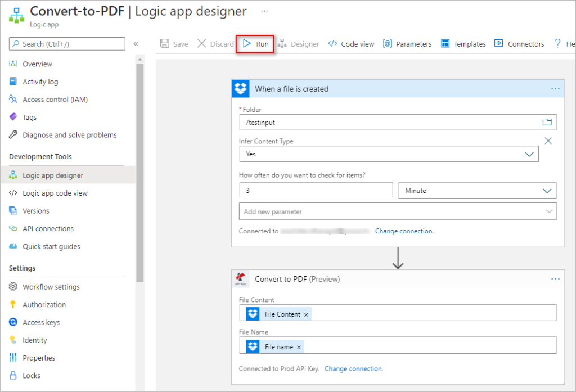Click the Dropbox icon on the trigger card
The image size is (576, 392).
click(240, 88)
